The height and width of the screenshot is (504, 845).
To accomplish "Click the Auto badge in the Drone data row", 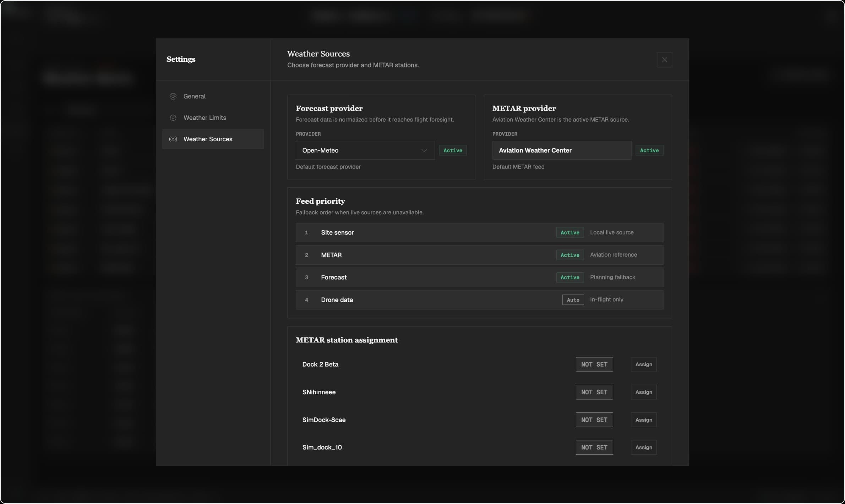I will (x=573, y=300).
